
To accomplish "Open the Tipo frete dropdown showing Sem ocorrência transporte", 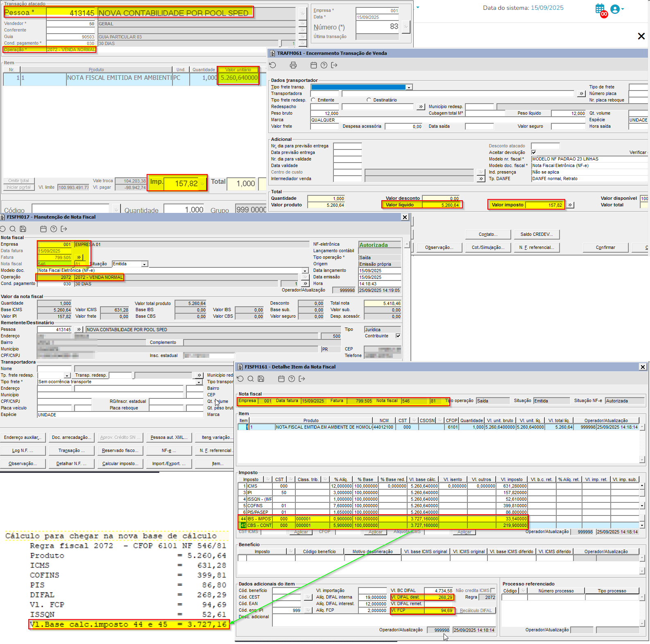I will tap(199, 382).
